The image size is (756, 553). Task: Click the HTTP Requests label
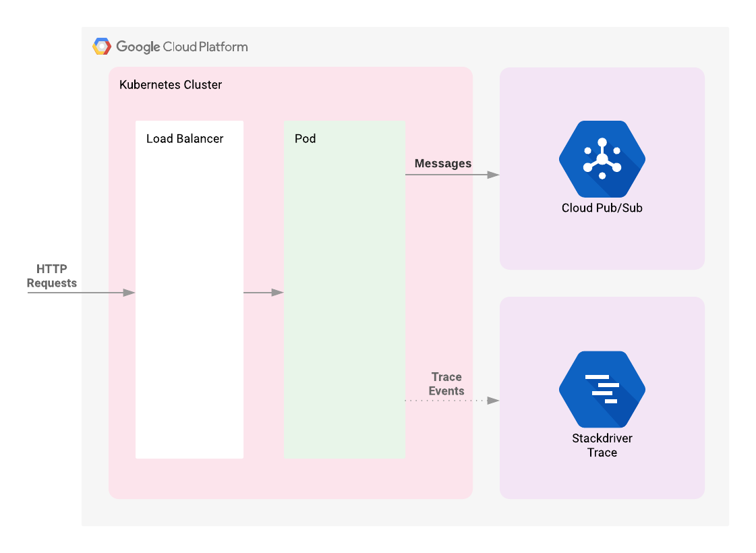coord(51,276)
